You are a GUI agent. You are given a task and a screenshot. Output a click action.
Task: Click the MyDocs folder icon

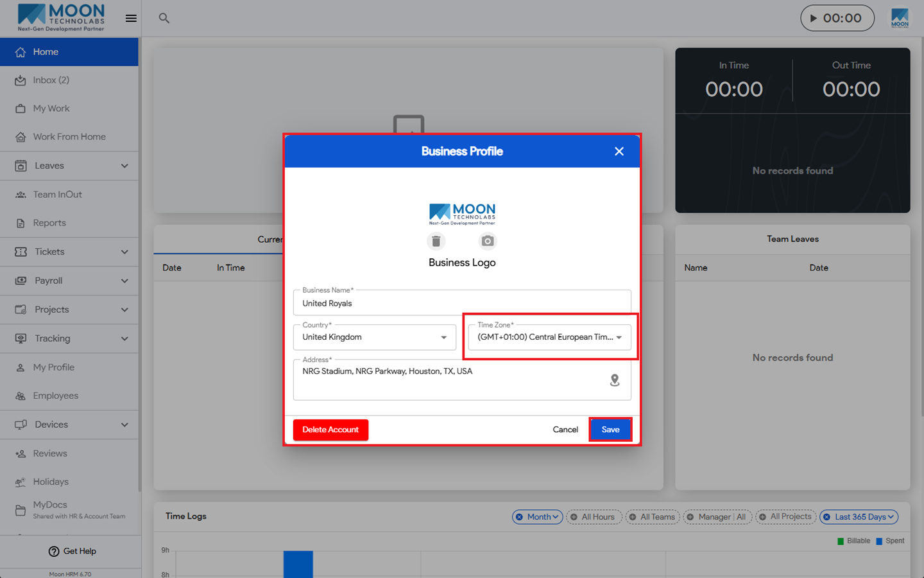pyautogui.click(x=21, y=511)
